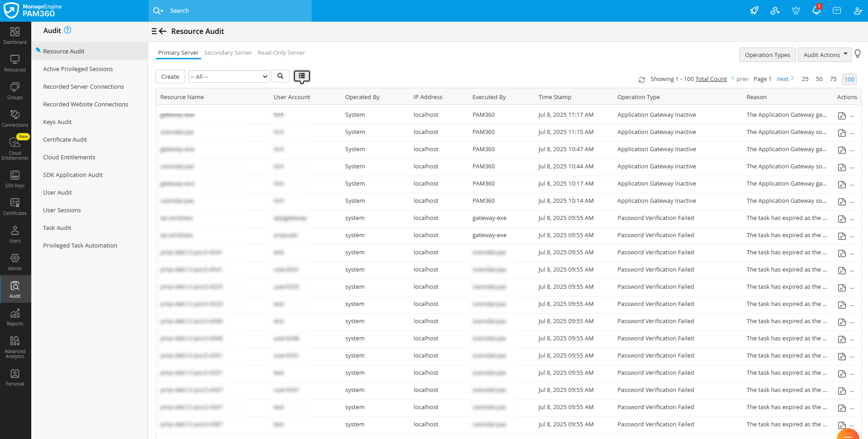This screenshot has height=439, width=868.
Task: Open Users in the sidebar
Action: pyautogui.click(x=15, y=234)
